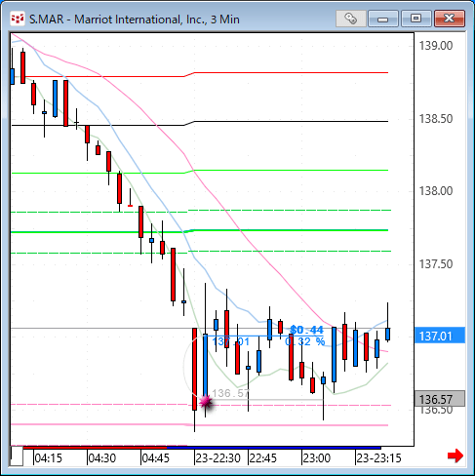Click the $0.44 measurement label
The height and width of the screenshot is (476, 475).
307,330
